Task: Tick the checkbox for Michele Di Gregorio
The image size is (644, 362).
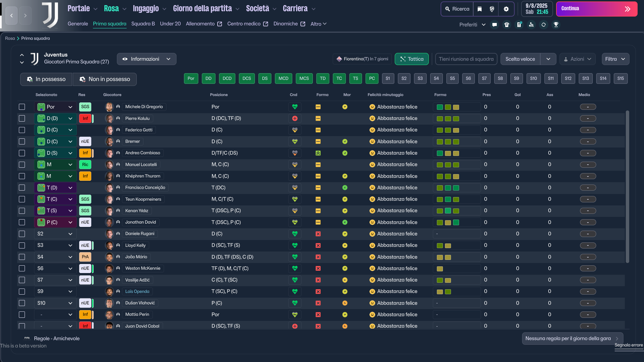Action: [22, 107]
